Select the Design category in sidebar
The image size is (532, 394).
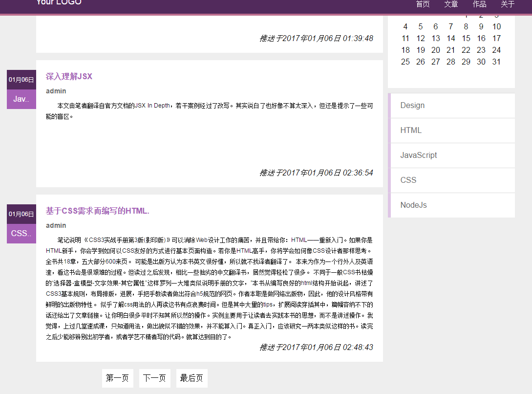(413, 105)
